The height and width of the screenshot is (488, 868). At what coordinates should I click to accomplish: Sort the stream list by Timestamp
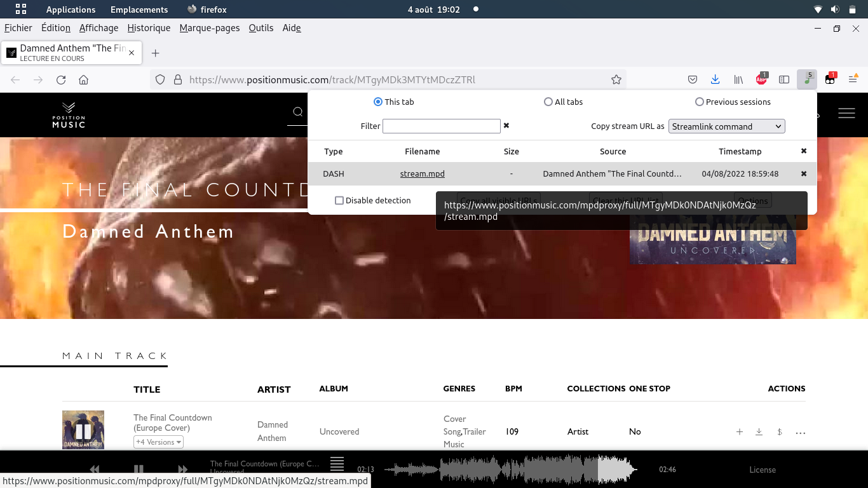click(740, 151)
